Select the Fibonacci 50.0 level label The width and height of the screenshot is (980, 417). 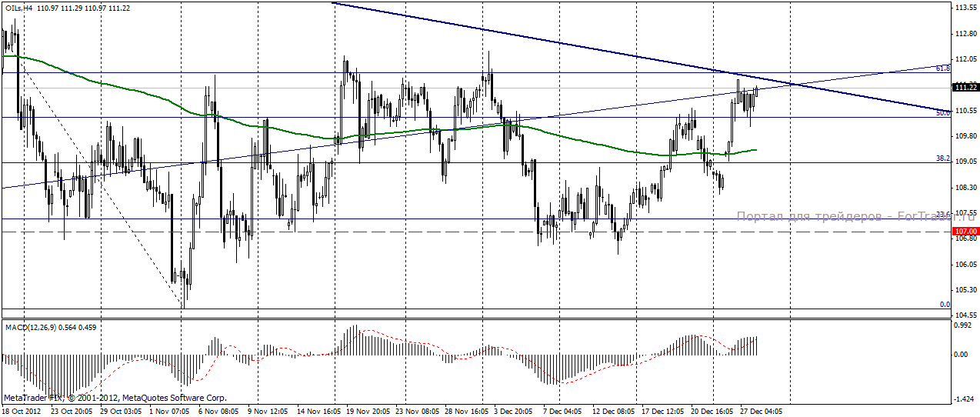(943, 112)
